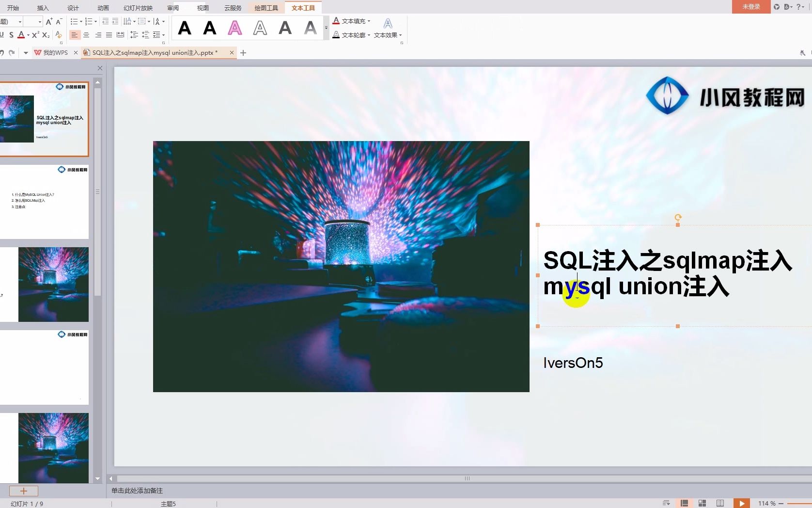Open the 我的WPS document tab
The image size is (812, 508).
(55, 52)
